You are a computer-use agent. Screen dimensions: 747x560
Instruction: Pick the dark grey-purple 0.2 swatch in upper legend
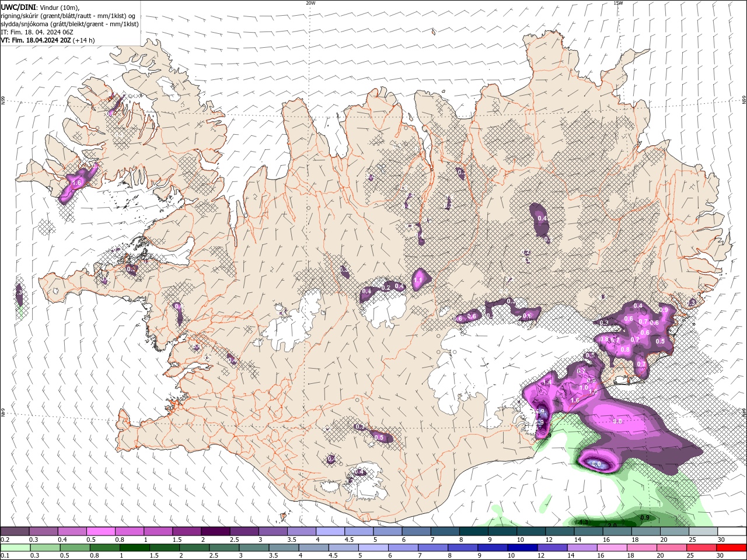15,531
